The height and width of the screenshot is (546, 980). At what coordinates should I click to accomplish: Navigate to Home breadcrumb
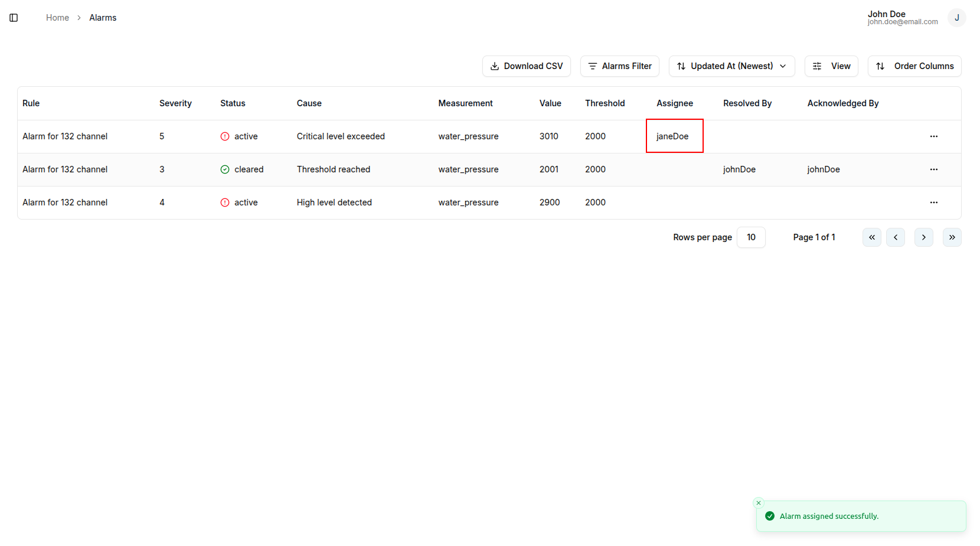point(57,18)
